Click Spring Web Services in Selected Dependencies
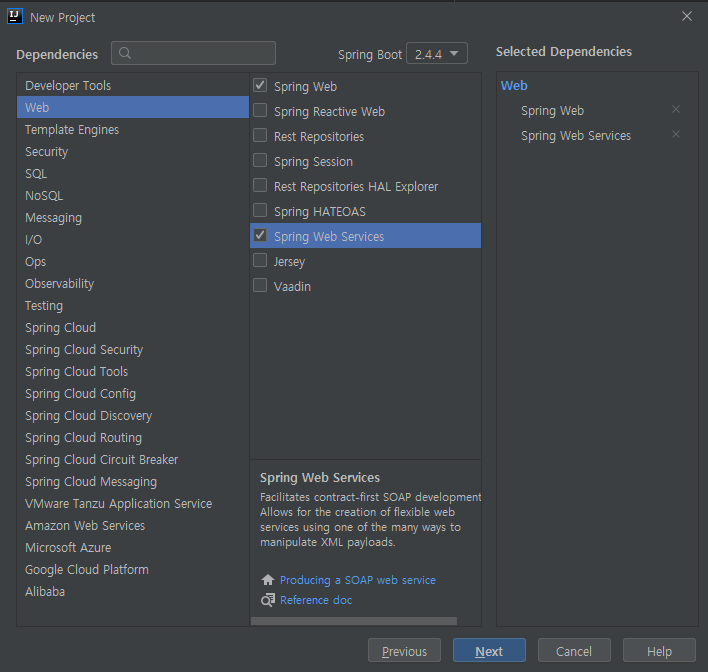Viewport: 708px width, 672px height. [x=576, y=136]
